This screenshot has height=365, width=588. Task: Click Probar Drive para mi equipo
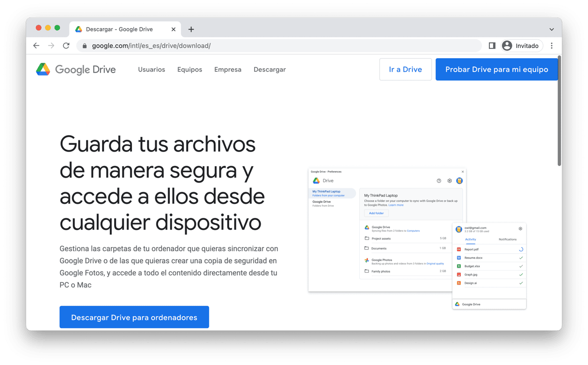[x=497, y=69]
